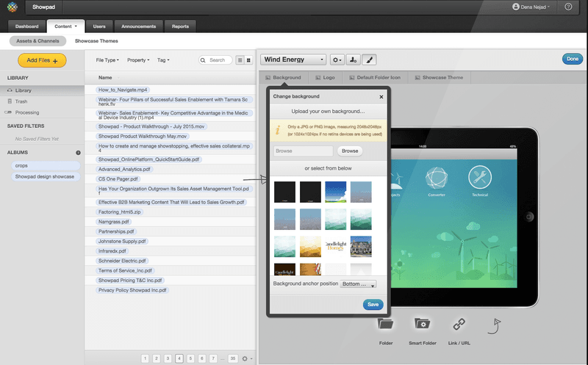This screenshot has width=588, height=365.
Task: Open the Content tab dropdown
Action: (x=65, y=26)
